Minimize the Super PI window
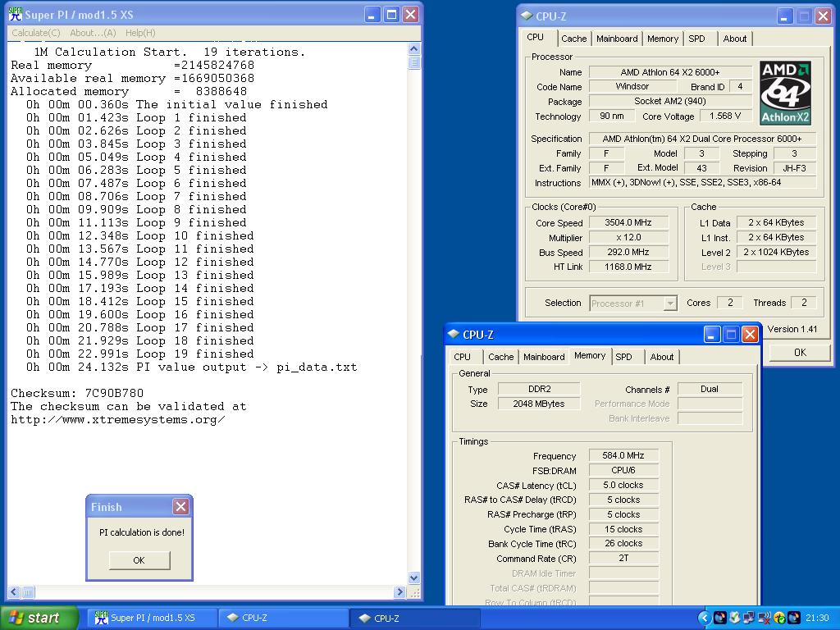Viewport: 840px width, 630px height. click(373, 15)
